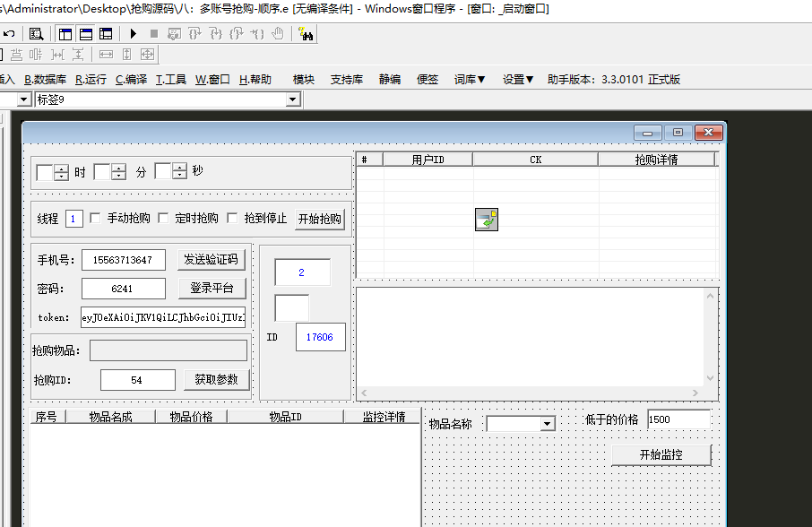Select the timer component icon in form
812x527 pixels.
click(x=487, y=220)
